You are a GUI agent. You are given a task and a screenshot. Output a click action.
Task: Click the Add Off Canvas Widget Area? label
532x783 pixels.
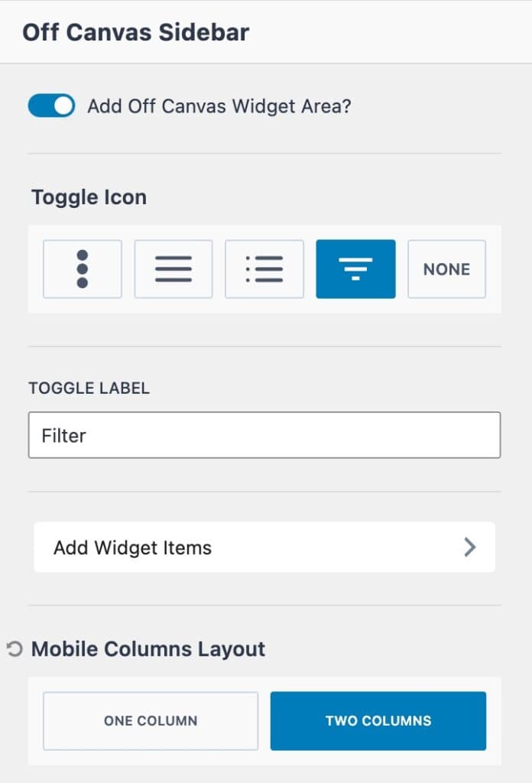click(219, 106)
